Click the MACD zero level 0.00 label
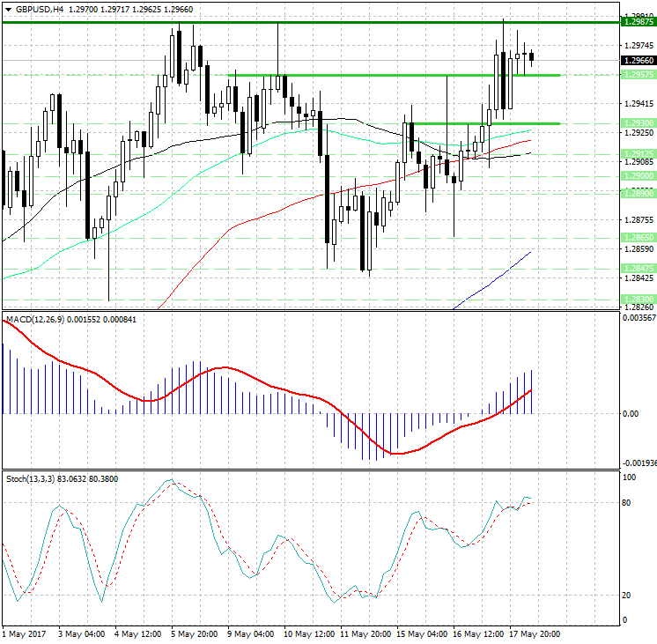This screenshot has width=657, height=644. coord(631,413)
